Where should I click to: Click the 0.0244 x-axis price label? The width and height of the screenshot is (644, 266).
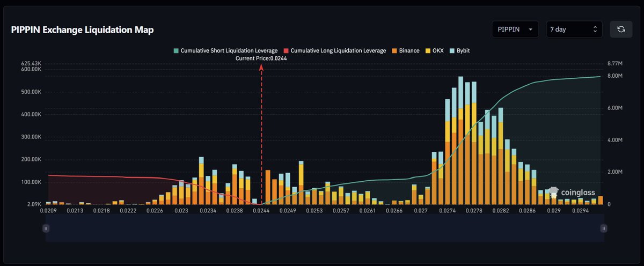coord(261,212)
